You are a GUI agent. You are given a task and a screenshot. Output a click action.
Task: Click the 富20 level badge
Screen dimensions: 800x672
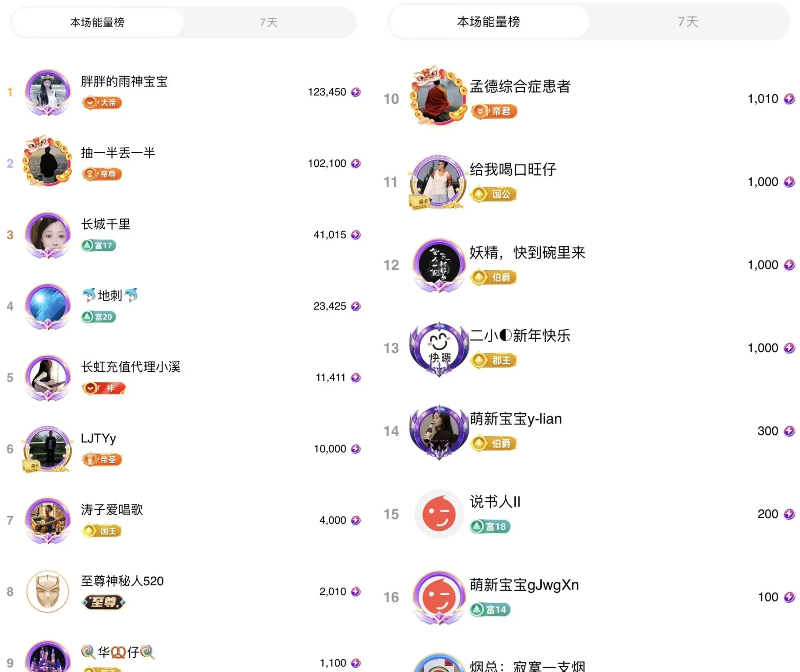(99, 317)
